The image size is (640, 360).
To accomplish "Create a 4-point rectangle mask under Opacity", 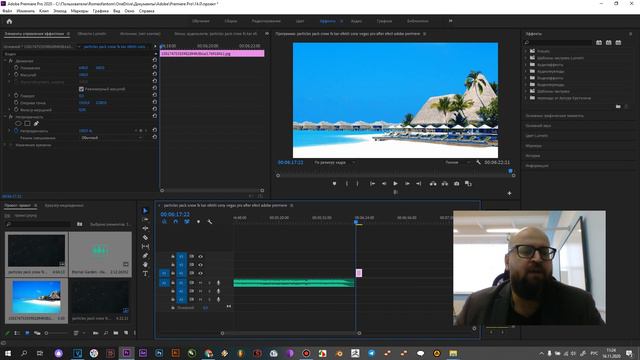I will click(27, 123).
